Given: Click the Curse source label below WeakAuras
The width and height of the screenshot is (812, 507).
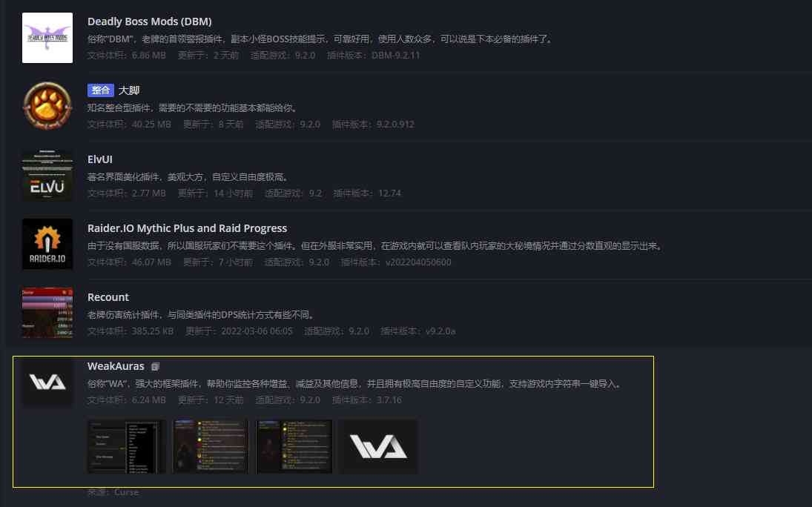Looking at the screenshot, I should pos(113,492).
